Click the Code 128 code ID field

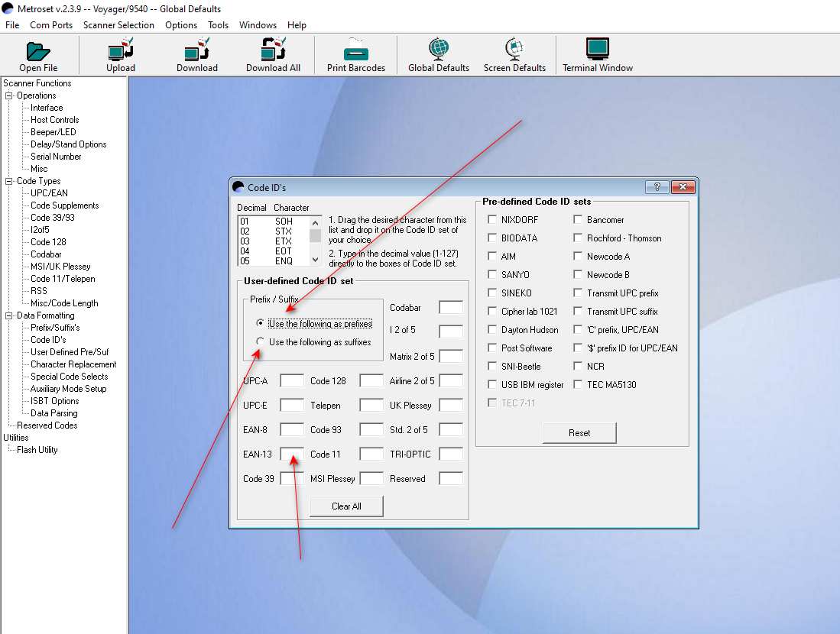(x=371, y=380)
